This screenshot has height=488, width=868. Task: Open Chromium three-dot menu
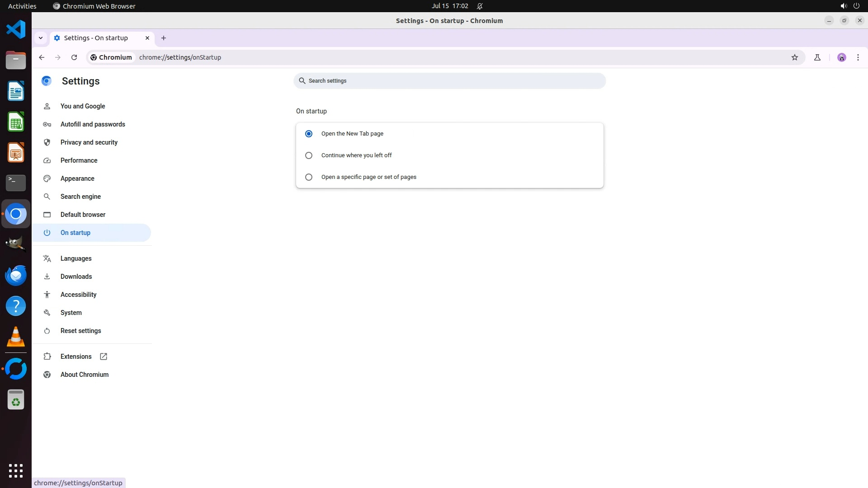tap(858, 57)
